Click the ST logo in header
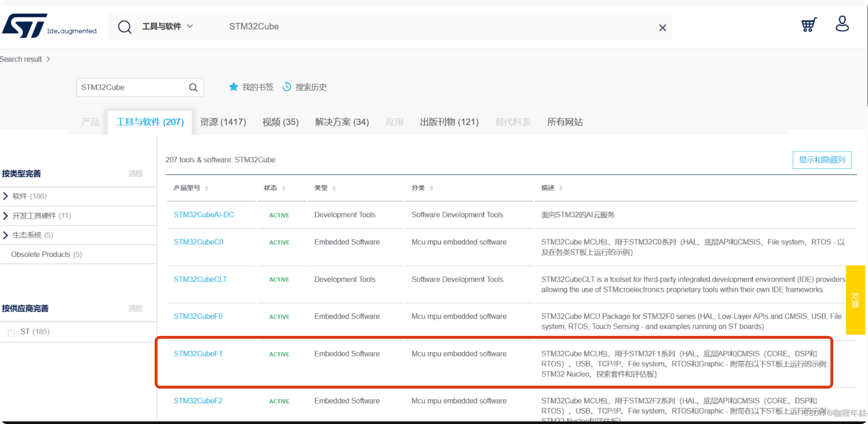This screenshot has width=868, height=424. click(x=25, y=26)
